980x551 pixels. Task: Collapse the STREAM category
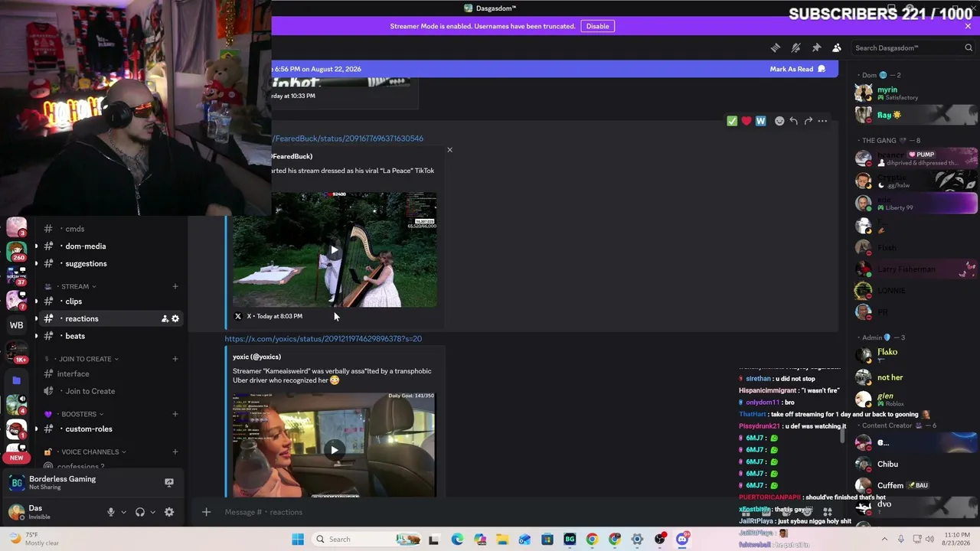pyautogui.click(x=75, y=286)
